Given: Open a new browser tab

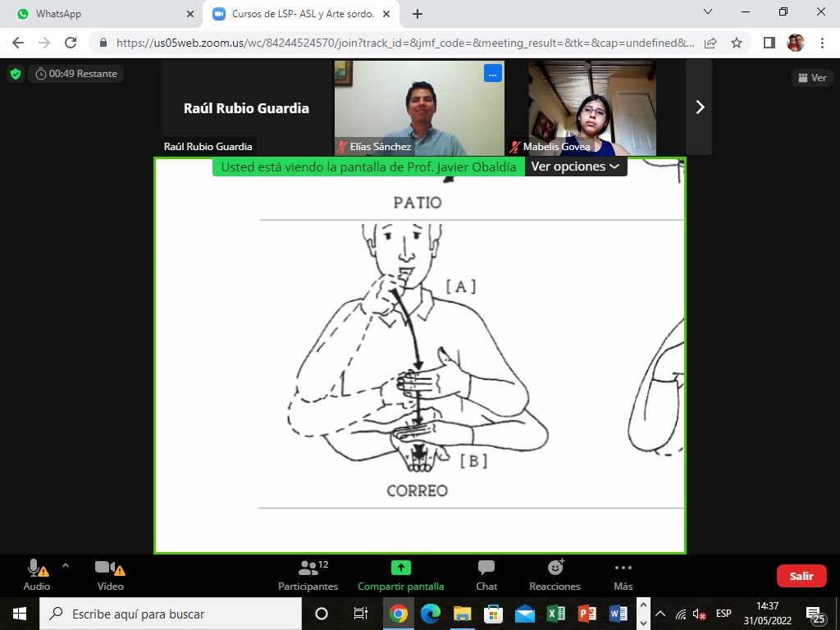Looking at the screenshot, I should pos(418,14).
